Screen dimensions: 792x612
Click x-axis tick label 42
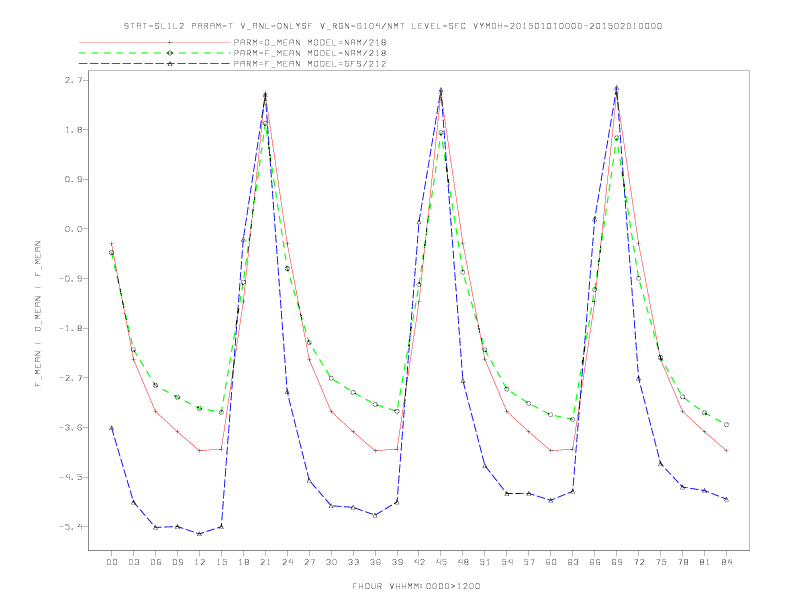(419, 562)
